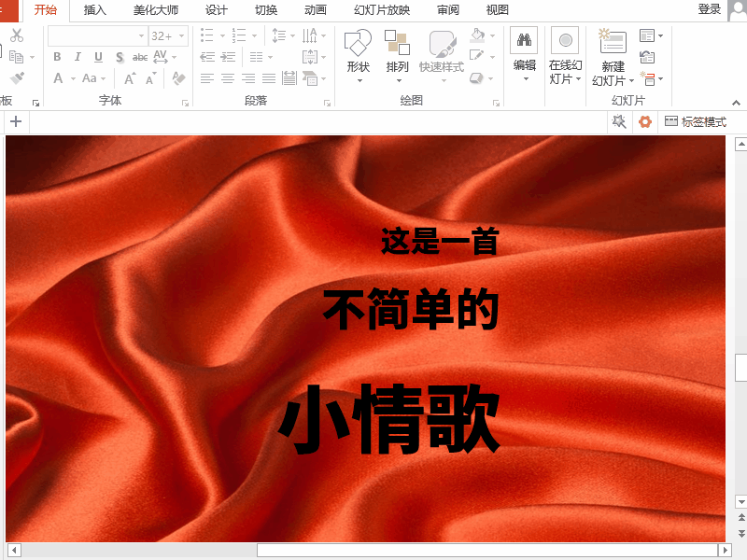Toggle text Shadow effect
Screen dimensions: 747x560
coord(120,57)
